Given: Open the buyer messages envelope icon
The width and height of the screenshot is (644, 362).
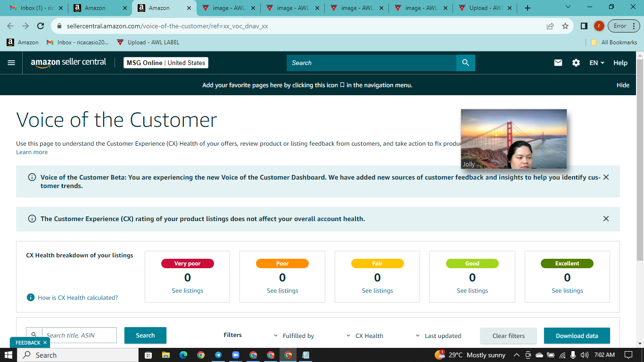Looking at the screenshot, I should click(x=558, y=63).
